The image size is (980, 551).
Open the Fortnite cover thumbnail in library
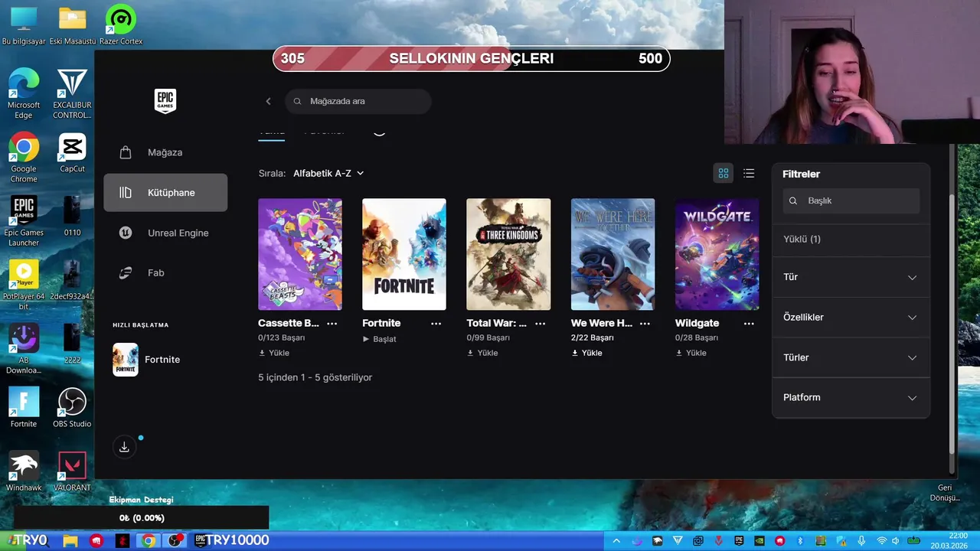404,254
